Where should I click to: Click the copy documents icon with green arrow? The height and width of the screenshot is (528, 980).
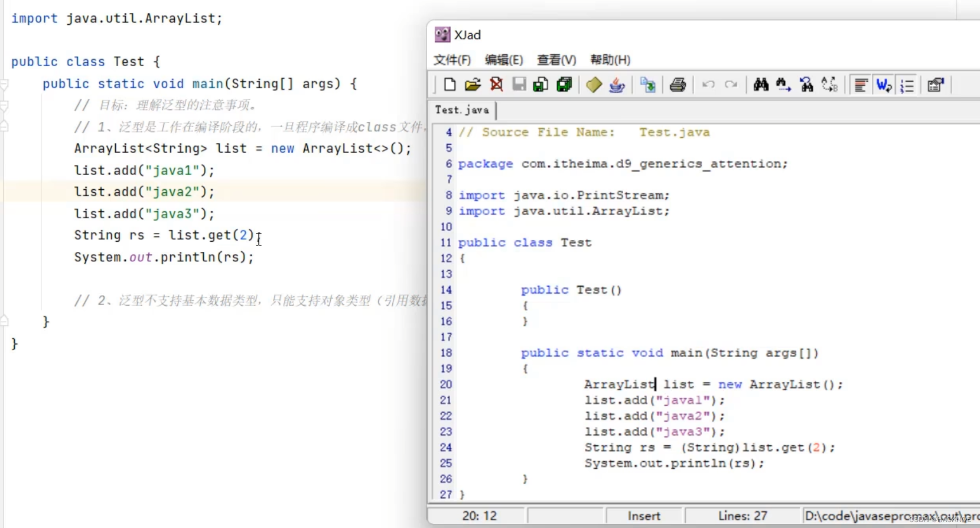pyautogui.click(x=647, y=85)
